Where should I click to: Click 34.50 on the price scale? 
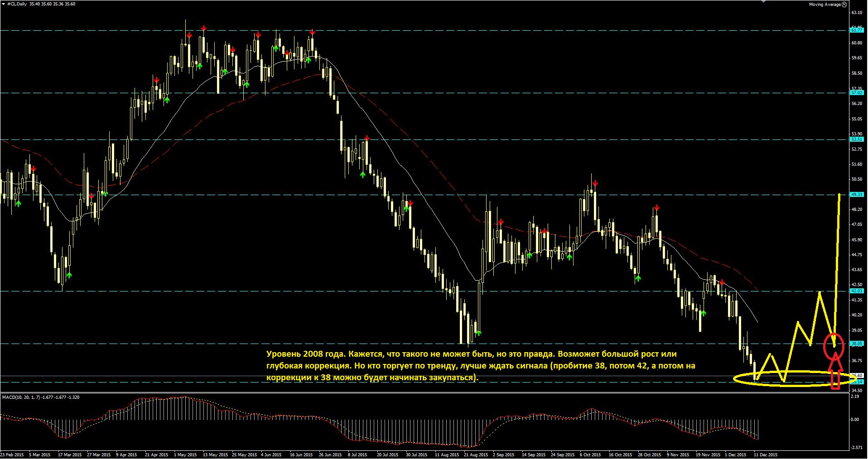click(x=857, y=391)
